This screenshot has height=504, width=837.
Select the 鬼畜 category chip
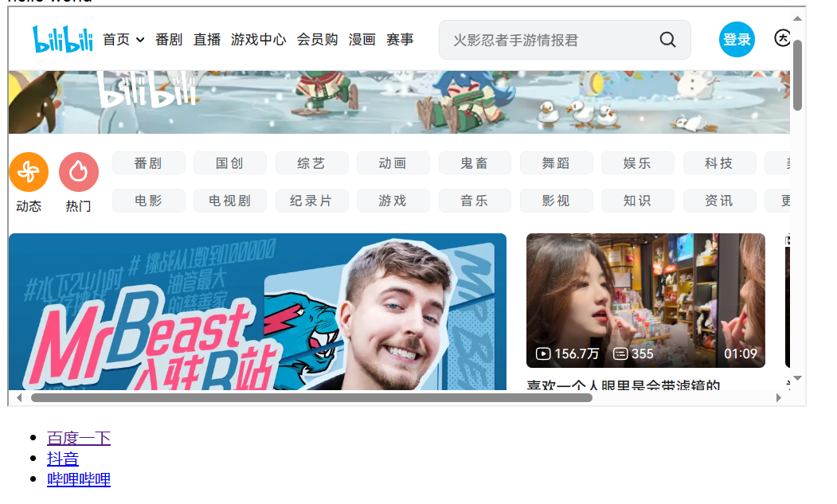[x=475, y=163]
